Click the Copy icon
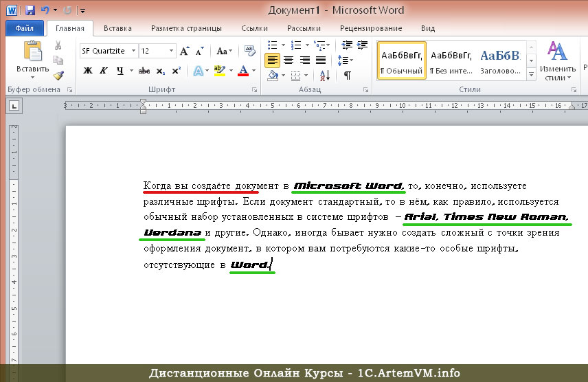Viewport: 588px width, 382px height. [58, 60]
